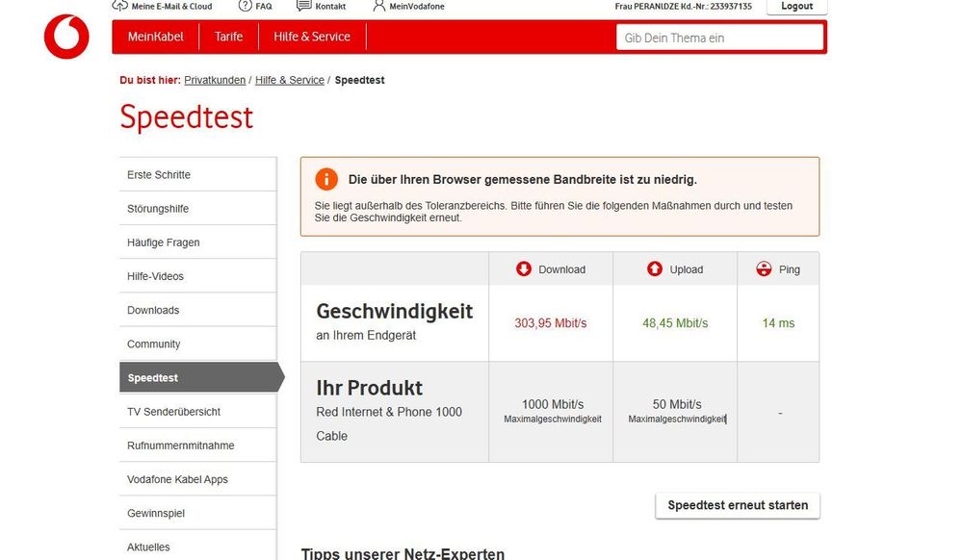Select Community in the sidebar

pos(197,344)
